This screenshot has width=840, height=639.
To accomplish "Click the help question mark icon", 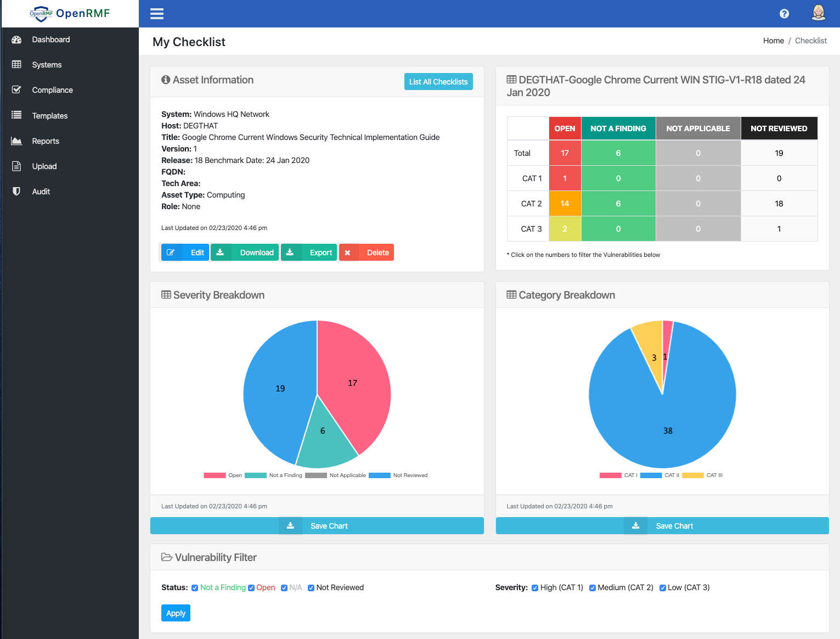I will [x=784, y=14].
